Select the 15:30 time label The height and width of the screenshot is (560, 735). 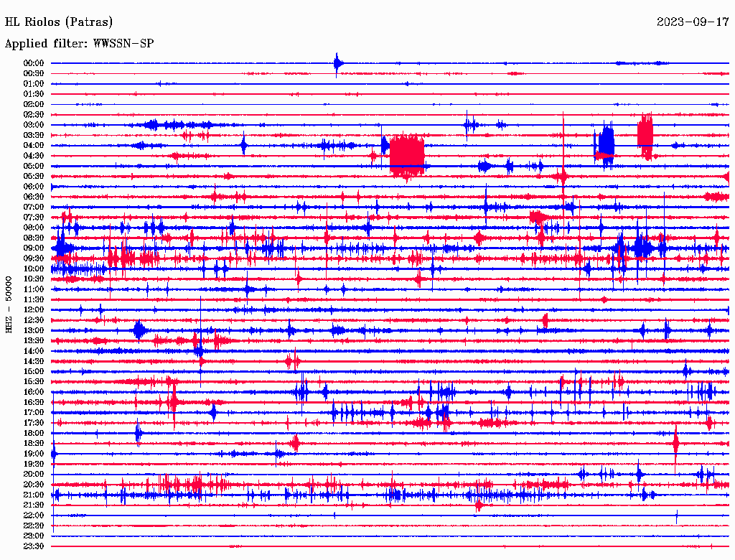(34, 382)
